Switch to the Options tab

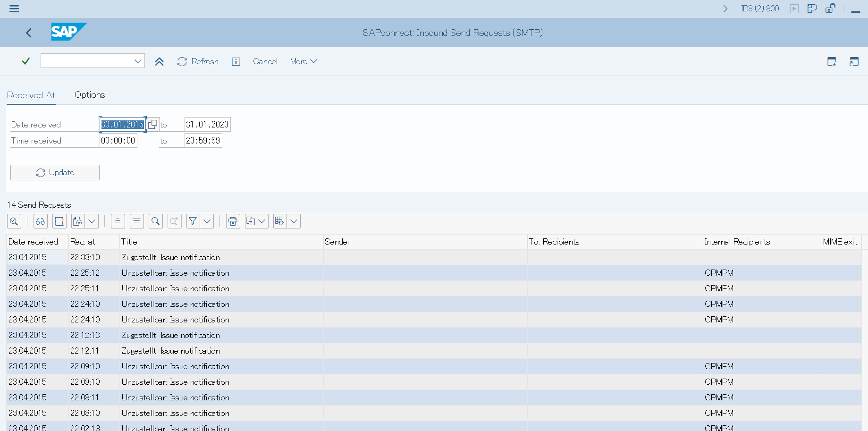point(90,95)
